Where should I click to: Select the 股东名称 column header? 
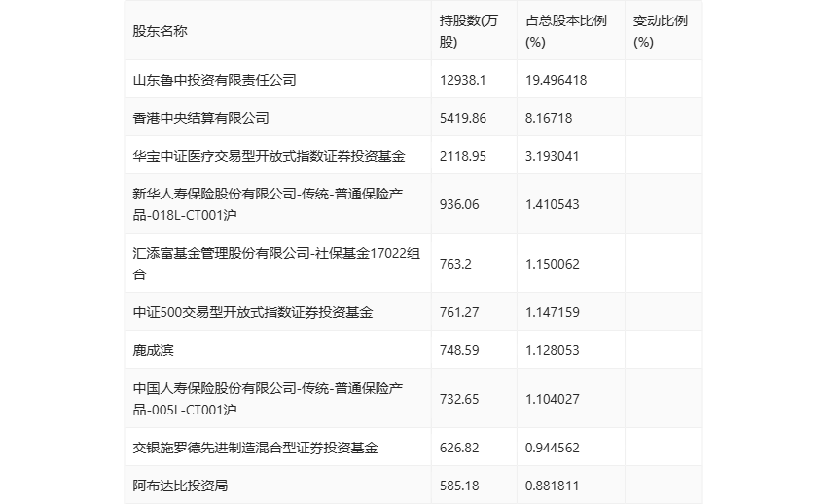pyautogui.click(x=160, y=31)
